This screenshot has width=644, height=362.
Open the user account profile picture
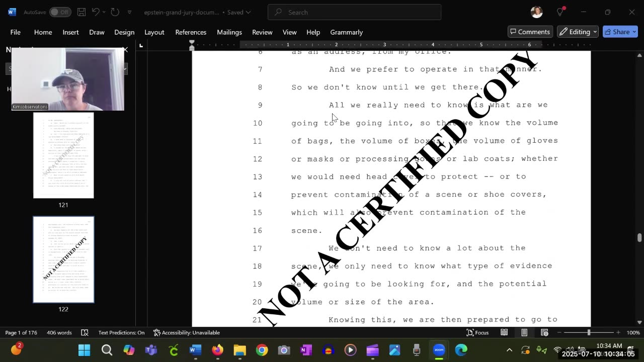point(536,12)
